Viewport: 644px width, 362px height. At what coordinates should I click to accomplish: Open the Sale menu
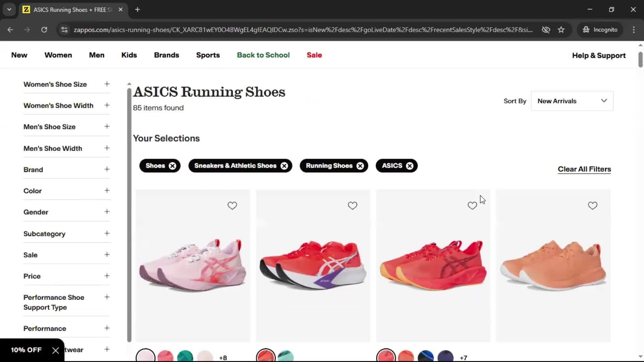(x=314, y=55)
